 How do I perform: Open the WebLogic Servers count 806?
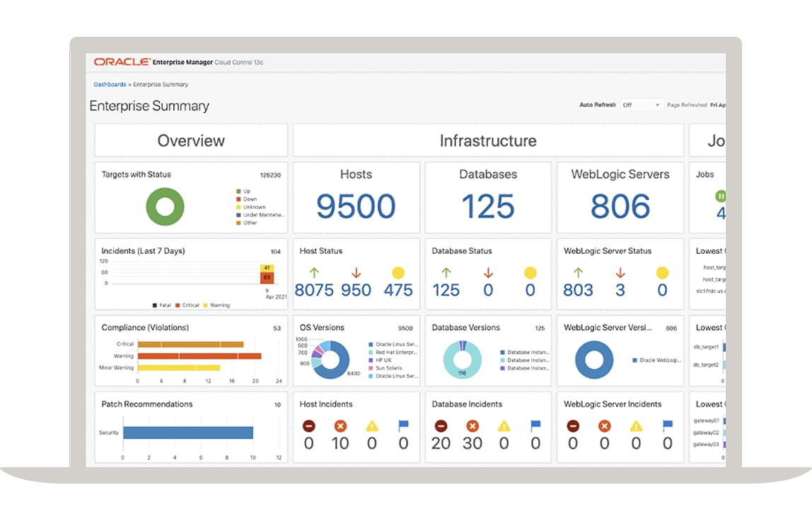[620, 206]
